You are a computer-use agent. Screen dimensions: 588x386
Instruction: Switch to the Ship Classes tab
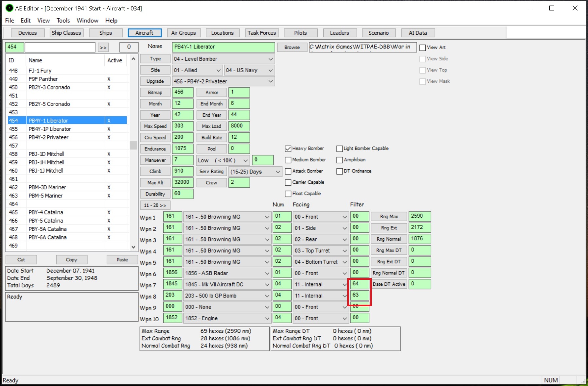click(66, 33)
